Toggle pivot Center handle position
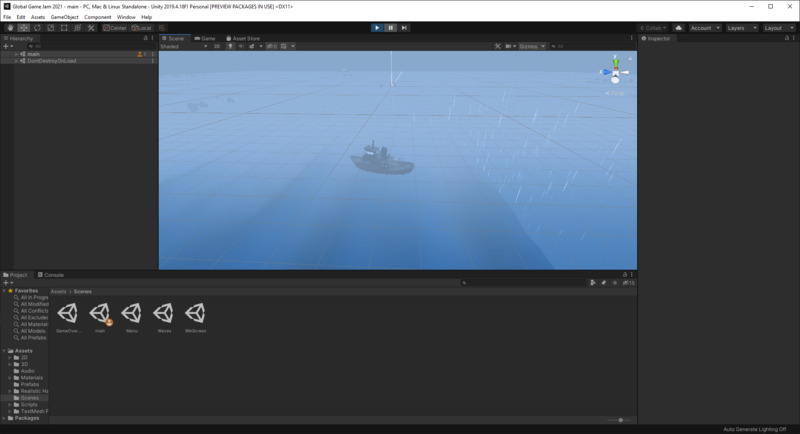 (x=115, y=28)
